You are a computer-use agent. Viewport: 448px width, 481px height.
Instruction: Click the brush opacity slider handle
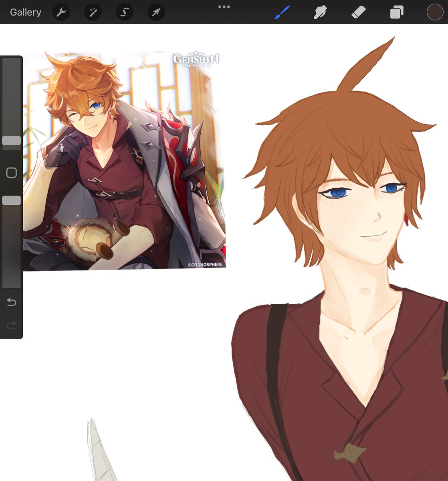click(12, 200)
